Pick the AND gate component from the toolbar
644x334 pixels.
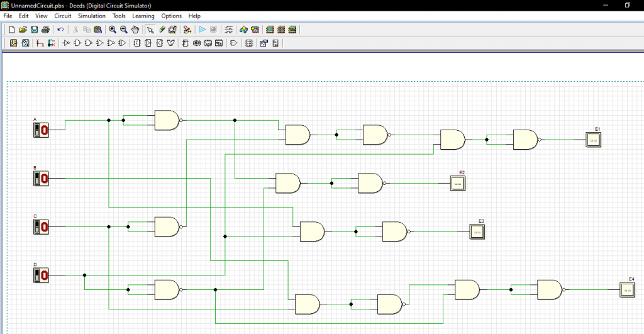coord(77,43)
